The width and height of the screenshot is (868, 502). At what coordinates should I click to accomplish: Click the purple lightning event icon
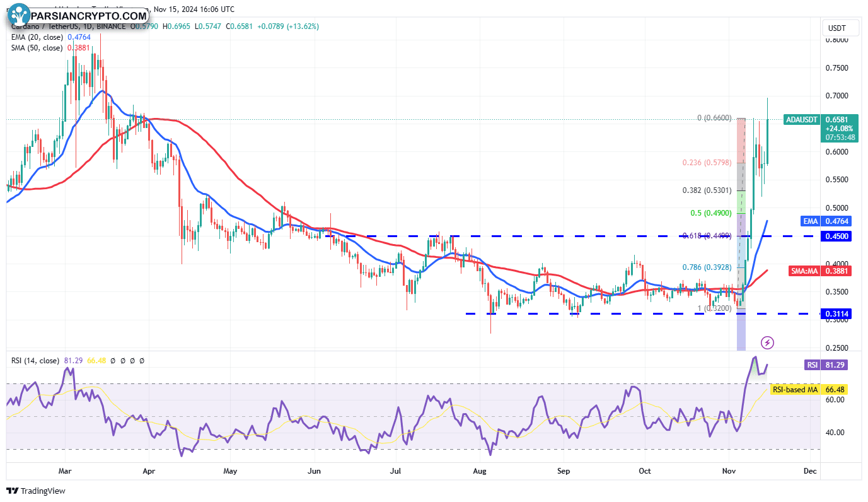(767, 342)
